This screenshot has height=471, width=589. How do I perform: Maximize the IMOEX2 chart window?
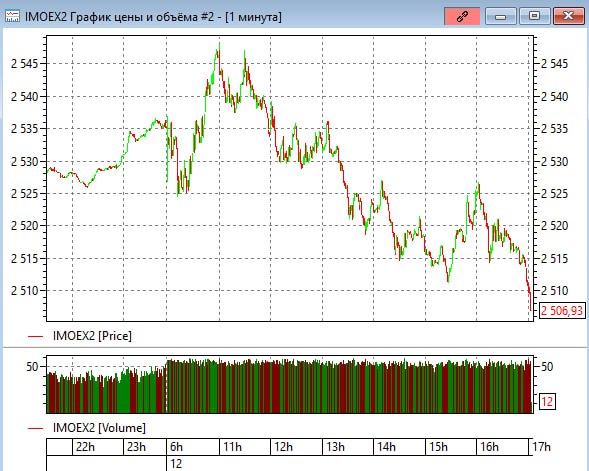pos(534,17)
